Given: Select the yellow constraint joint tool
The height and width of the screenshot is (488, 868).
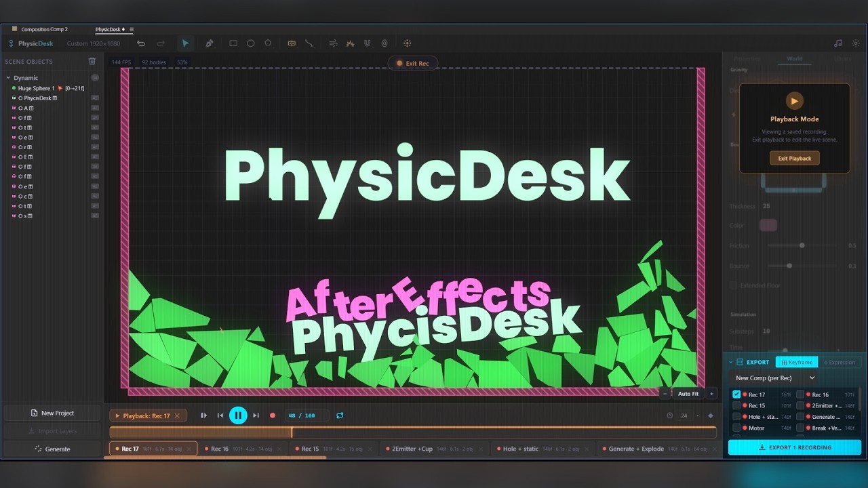Looking at the screenshot, I should coord(292,43).
